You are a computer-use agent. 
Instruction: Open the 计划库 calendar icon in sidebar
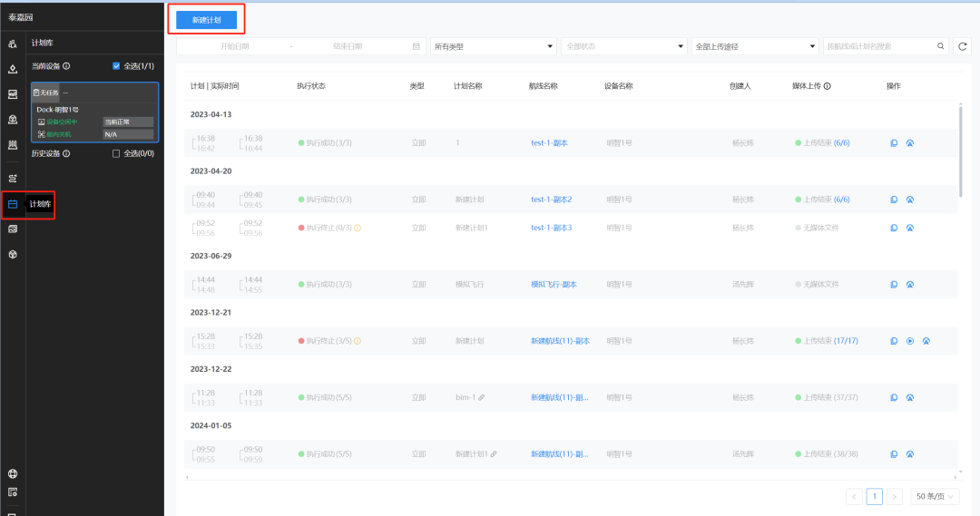(13, 204)
